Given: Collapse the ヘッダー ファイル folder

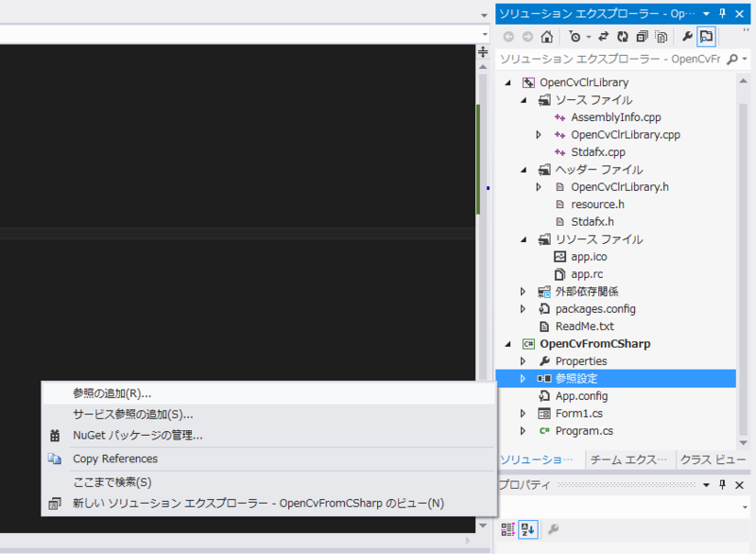Looking at the screenshot, I should pyautogui.click(x=524, y=170).
